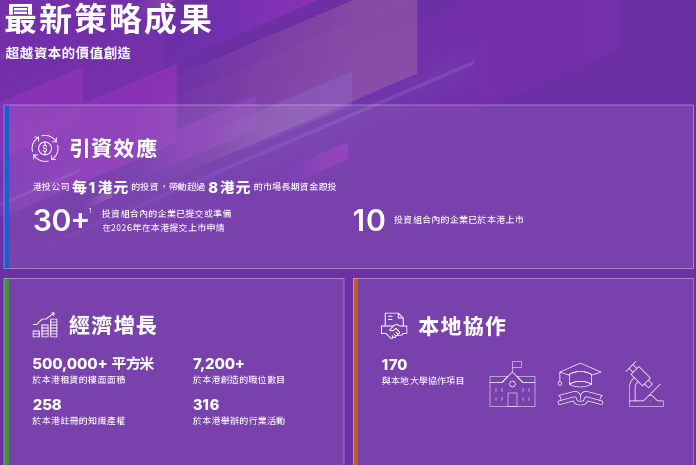Click the large number 10 figure
The image size is (696, 465).
tap(368, 220)
